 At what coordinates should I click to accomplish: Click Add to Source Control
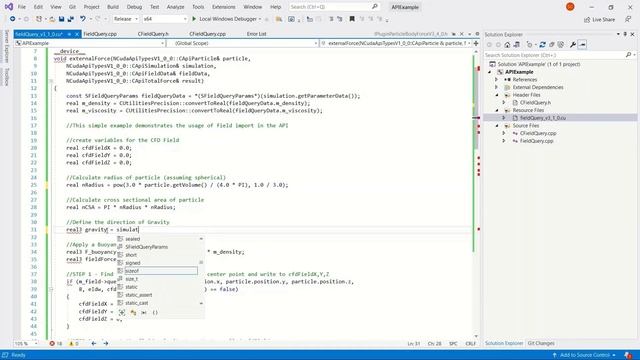tap(584, 355)
